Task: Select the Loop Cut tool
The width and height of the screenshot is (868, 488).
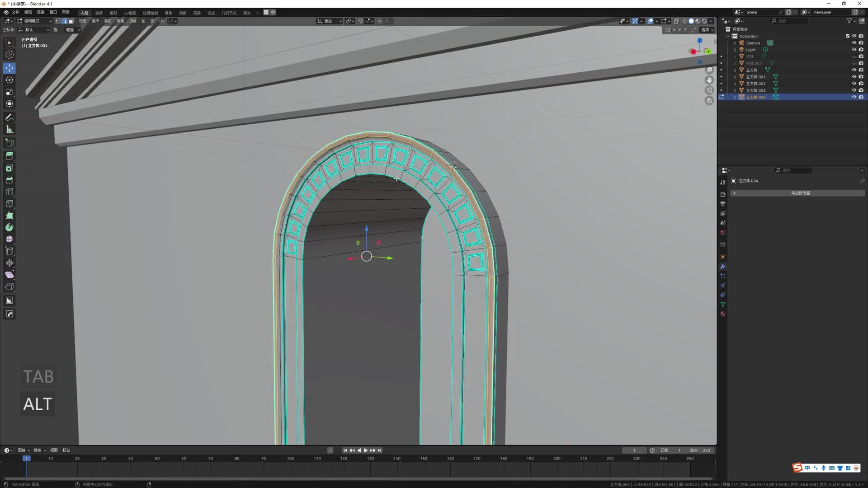Action: pyautogui.click(x=9, y=192)
